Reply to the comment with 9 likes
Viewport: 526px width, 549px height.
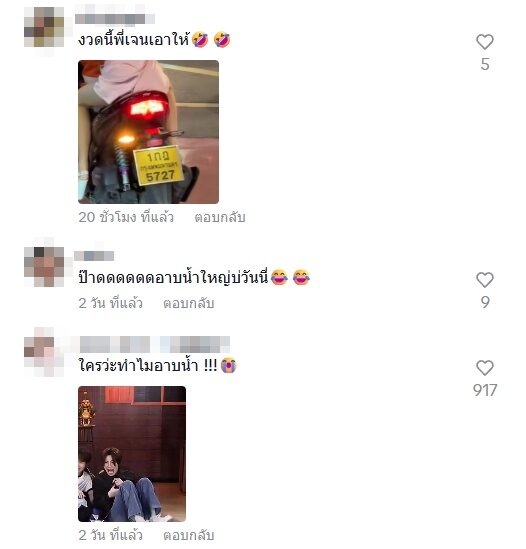(189, 303)
